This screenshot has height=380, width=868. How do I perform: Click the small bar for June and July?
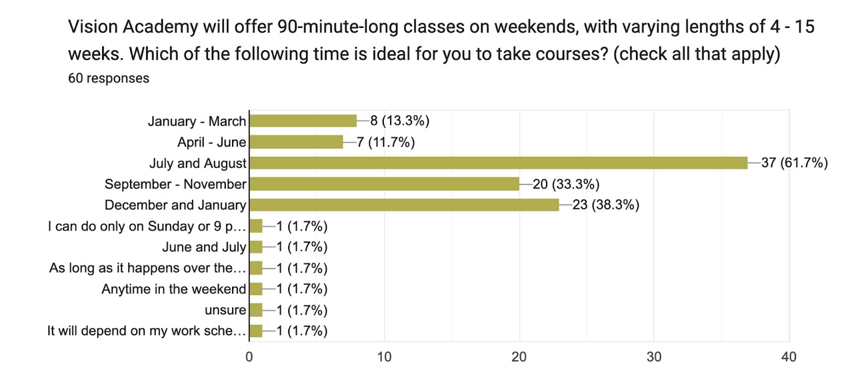[x=256, y=247]
